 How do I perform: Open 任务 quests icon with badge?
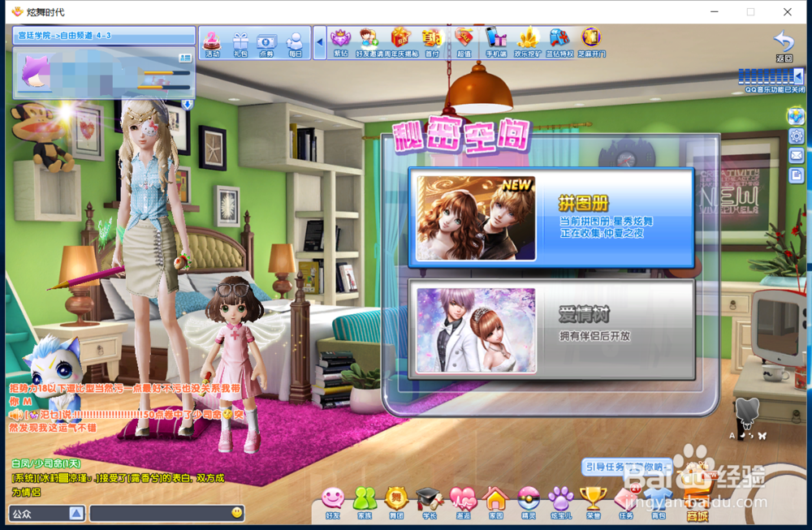(x=626, y=502)
